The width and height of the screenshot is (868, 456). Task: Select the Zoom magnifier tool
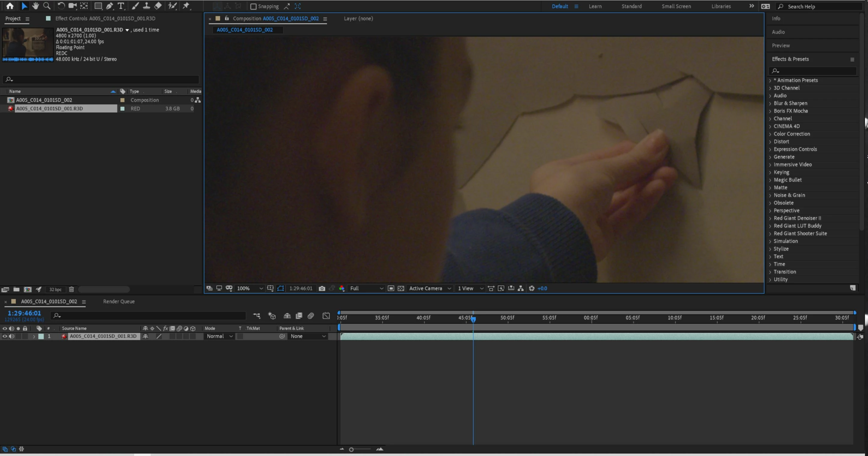tap(47, 6)
